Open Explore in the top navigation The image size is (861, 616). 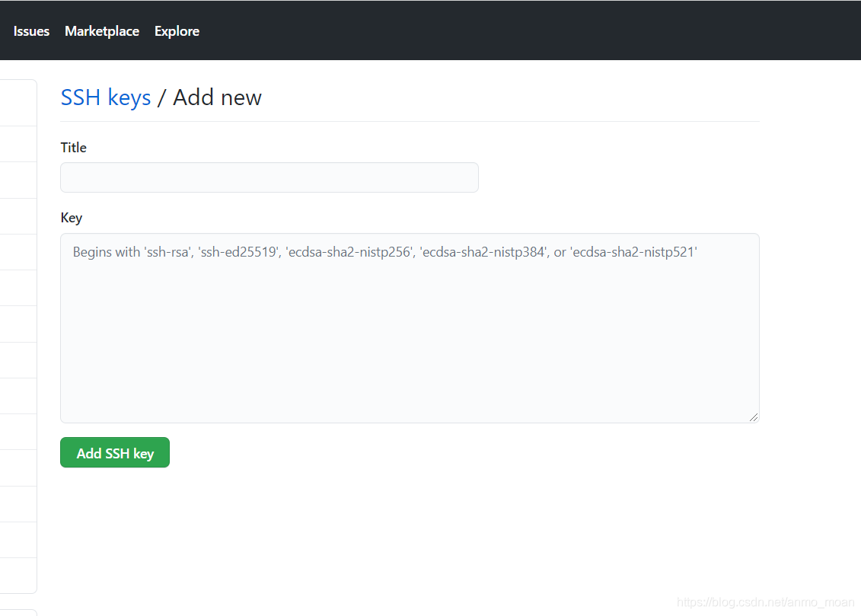click(177, 31)
